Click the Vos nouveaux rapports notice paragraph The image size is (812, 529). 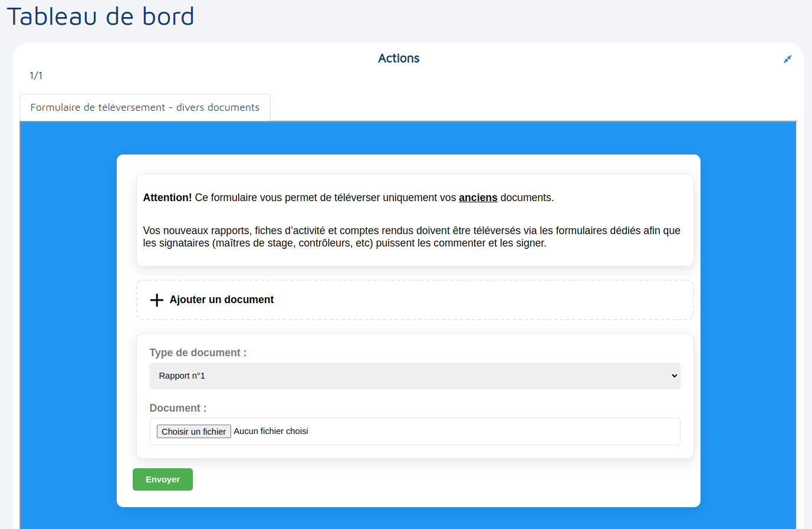click(x=412, y=236)
